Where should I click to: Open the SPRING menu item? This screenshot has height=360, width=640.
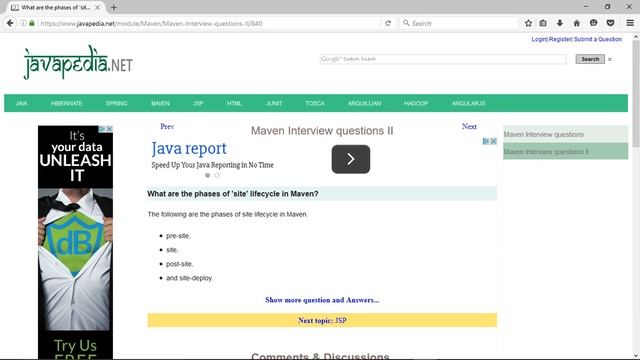[x=116, y=103]
